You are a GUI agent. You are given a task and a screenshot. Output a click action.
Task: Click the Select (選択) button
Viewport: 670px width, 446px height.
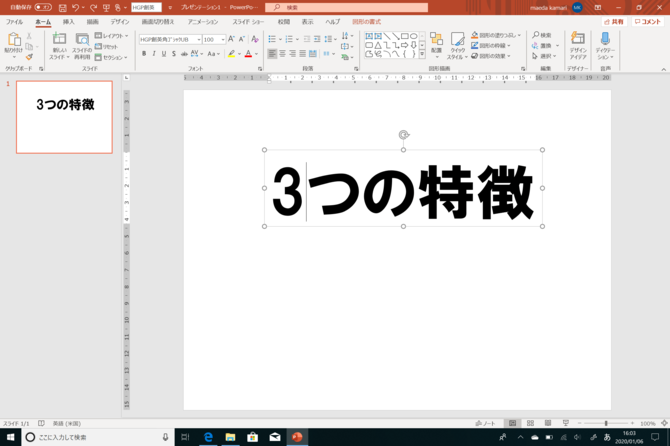coord(544,56)
